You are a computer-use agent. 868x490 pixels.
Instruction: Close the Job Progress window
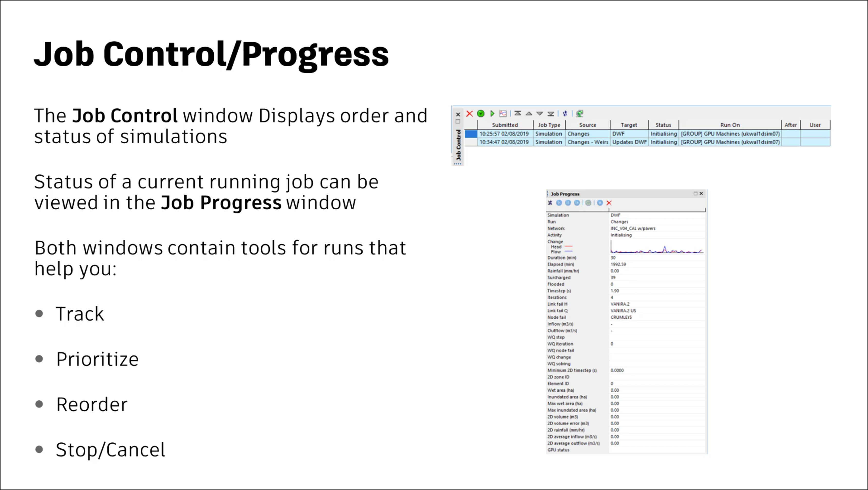pyautogui.click(x=701, y=193)
